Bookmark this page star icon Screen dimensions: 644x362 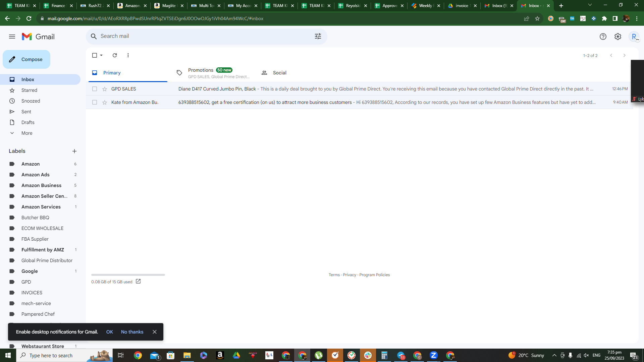pyautogui.click(x=537, y=18)
